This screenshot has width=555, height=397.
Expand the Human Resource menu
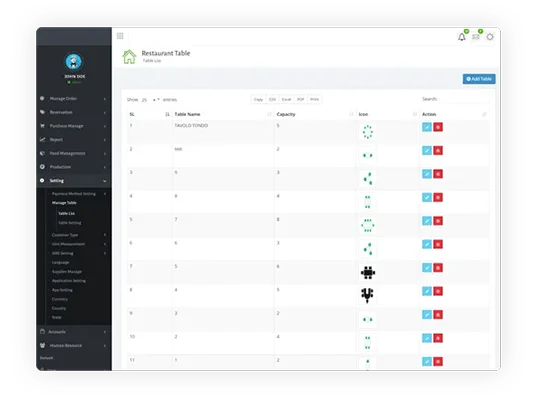tap(74, 345)
